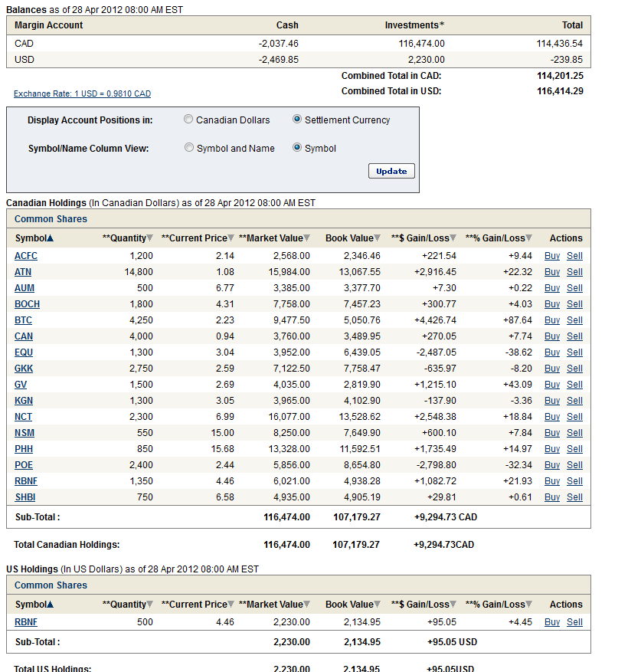Choose Symbol and Name column view
628x672 pixels.
coord(189,148)
